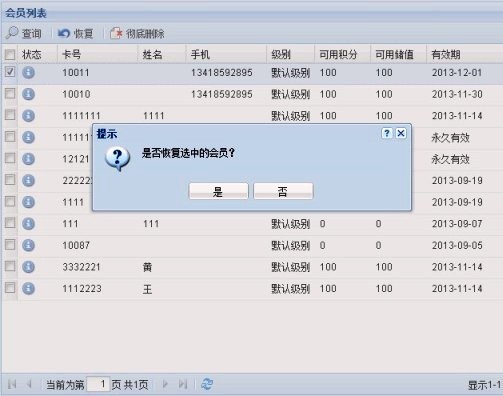This screenshot has width=503, height=396.
Task: Click the status icon for card 10011
Action: tap(28, 72)
